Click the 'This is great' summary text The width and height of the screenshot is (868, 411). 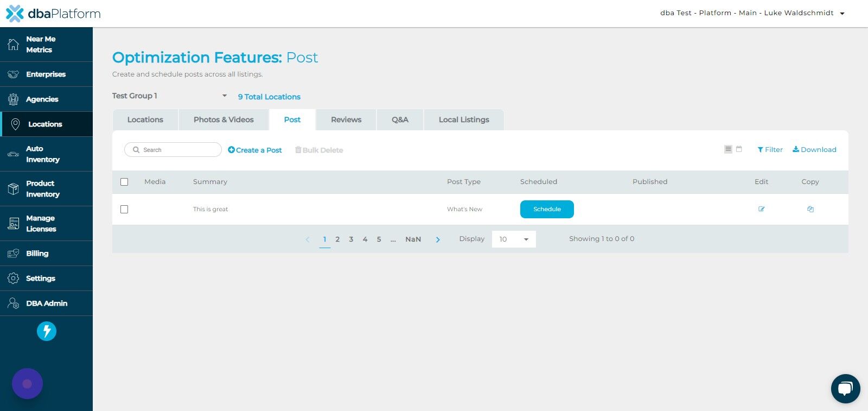(x=210, y=209)
